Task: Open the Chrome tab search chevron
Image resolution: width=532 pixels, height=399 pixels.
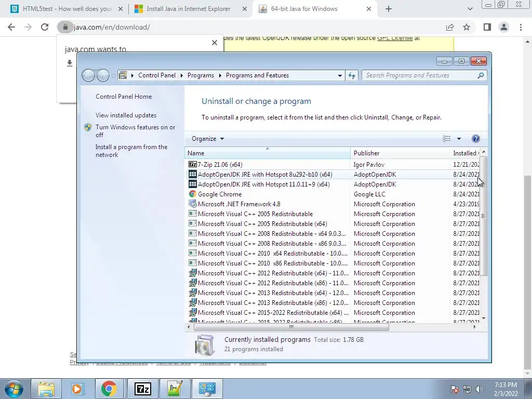Action: (x=470, y=9)
